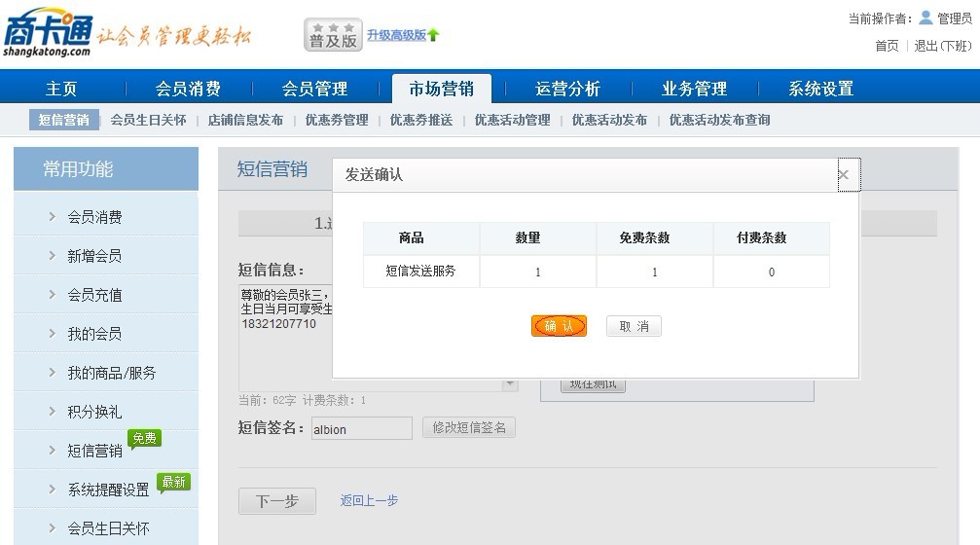Switch to the 运营分析 tab
Image resolution: width=980 pixels, height=545 pixels.
click(x=567, y=89)
